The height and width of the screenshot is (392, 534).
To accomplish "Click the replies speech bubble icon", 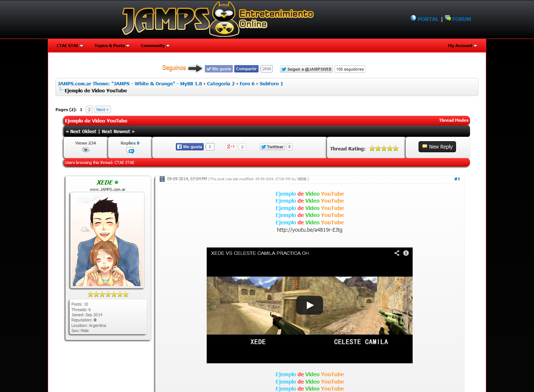I will (x=130, y=150).
